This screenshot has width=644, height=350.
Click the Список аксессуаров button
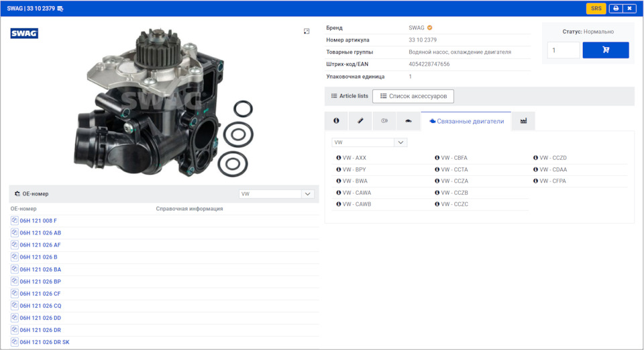[x=413, y=96]
